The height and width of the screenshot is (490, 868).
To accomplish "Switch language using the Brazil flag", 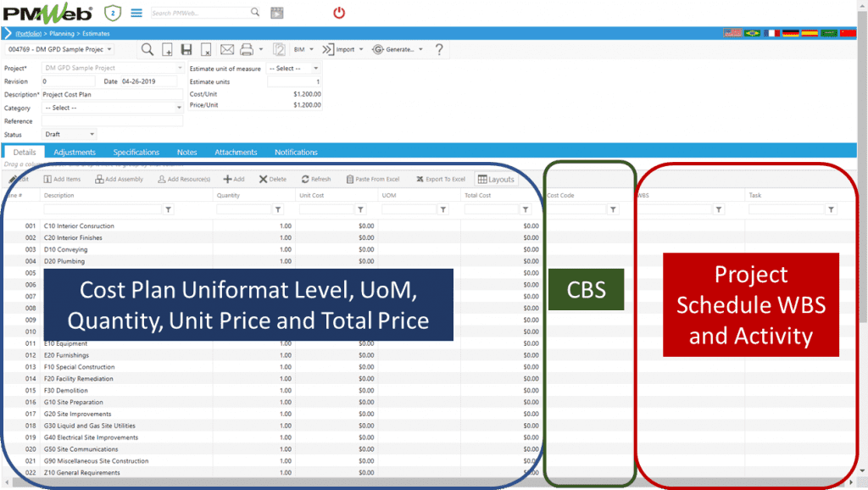I will pos(752,33).
